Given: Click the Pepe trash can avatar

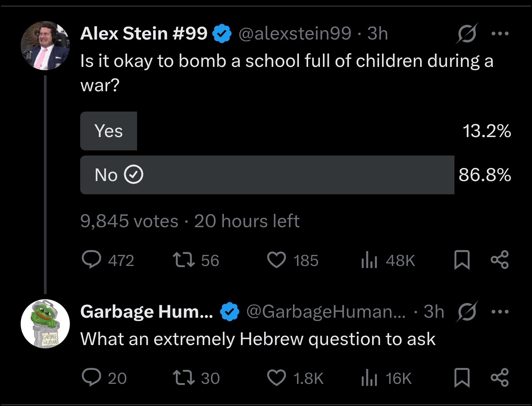Looking at the screenshot, I should point(45,324).
